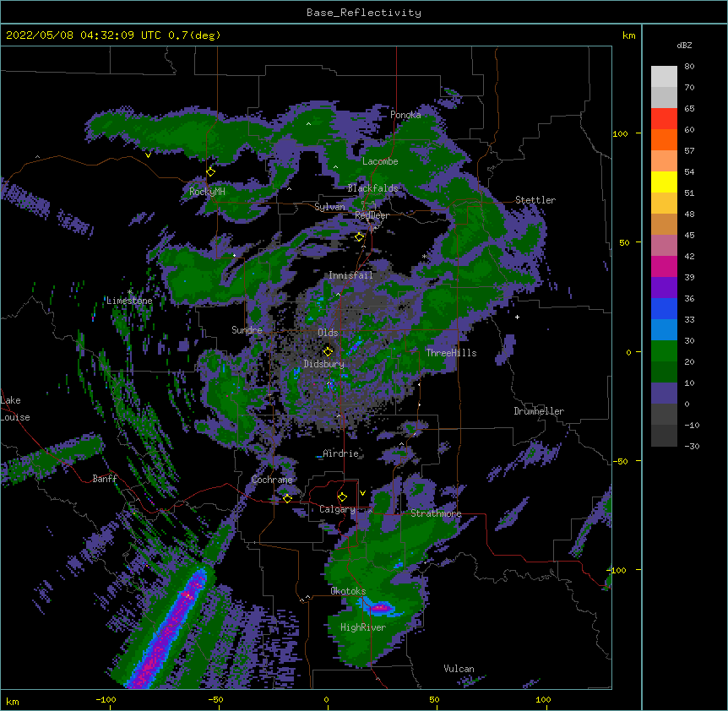Image resolution: width=728 pixels, height=711 pixels.
Task: Click the red swatch in the dBZ legend
Action: (664, 118)
